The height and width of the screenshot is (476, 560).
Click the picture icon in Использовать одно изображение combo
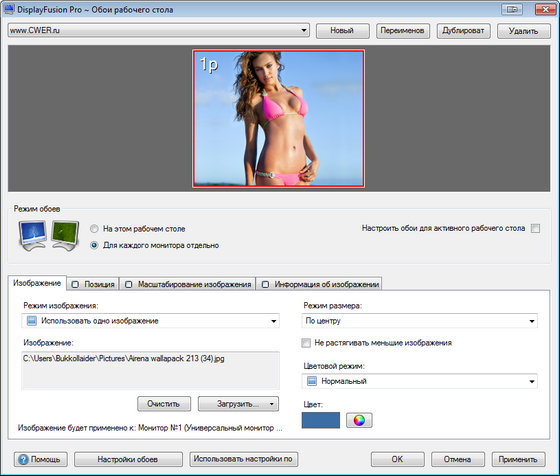pos(32,321)
